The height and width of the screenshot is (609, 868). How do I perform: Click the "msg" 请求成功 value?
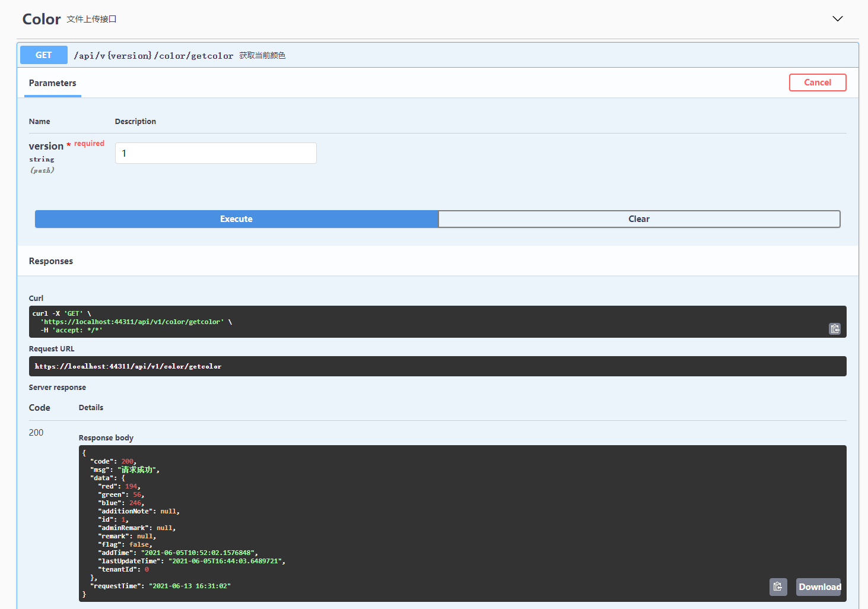(x=137, y=470)
